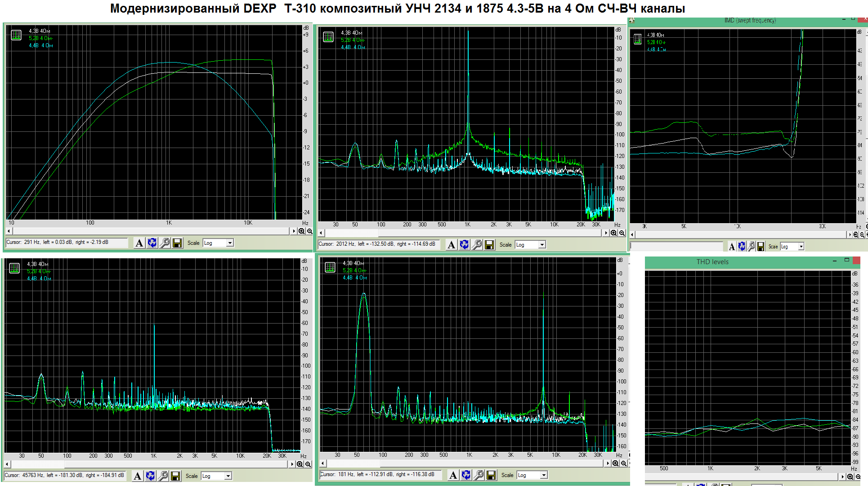Toggle legend graph icon in bottom-middle spectrum plot
The width and height of the screenshot is (868, 486).
[330, 267]
